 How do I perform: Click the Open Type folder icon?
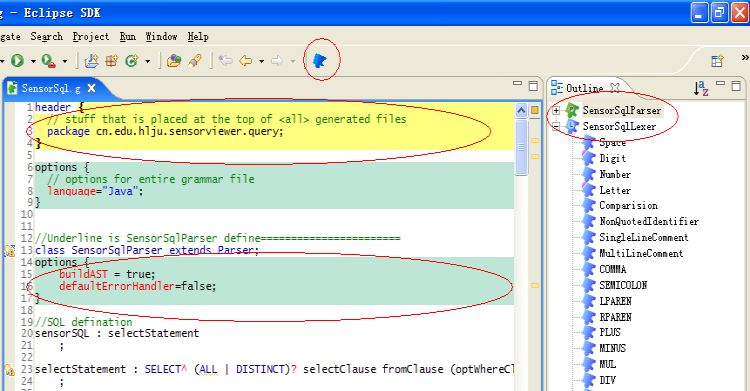[x=174, y=61]
